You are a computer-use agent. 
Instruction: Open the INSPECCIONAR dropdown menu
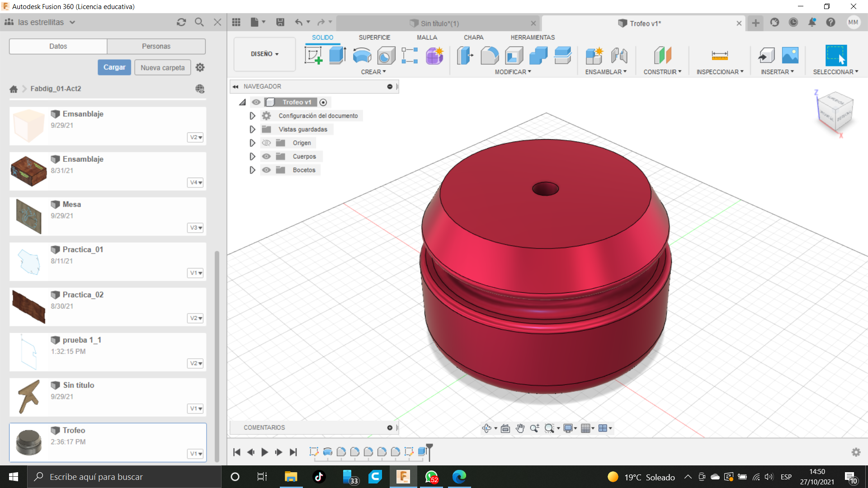[720, 72]
